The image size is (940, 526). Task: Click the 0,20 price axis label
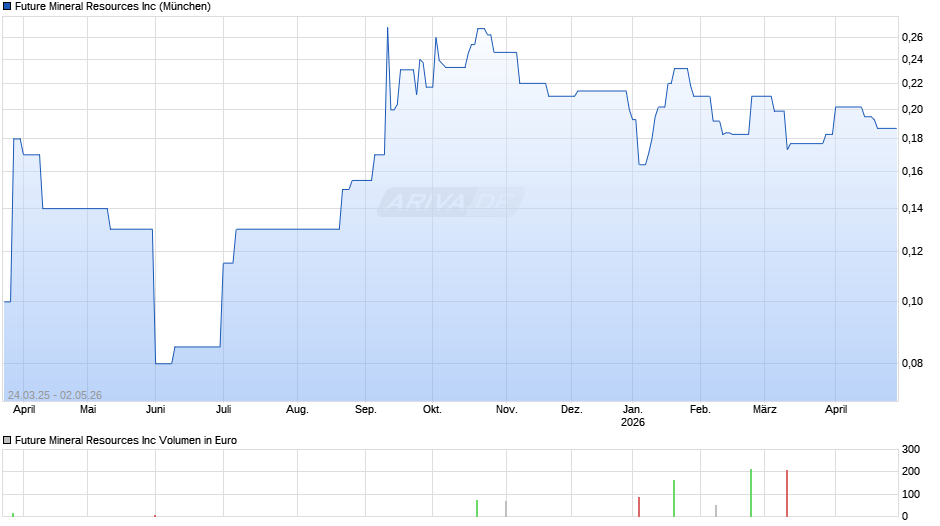[x=912, y=110]
